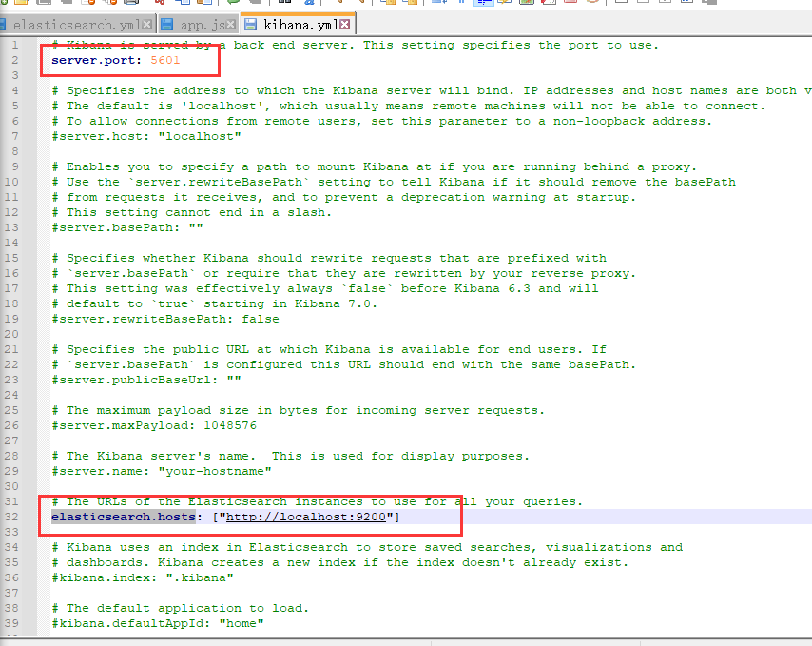Click the '#kibana.index: ".kibana"' line
This screenshot has height=646, width=812.
(143, 577)
